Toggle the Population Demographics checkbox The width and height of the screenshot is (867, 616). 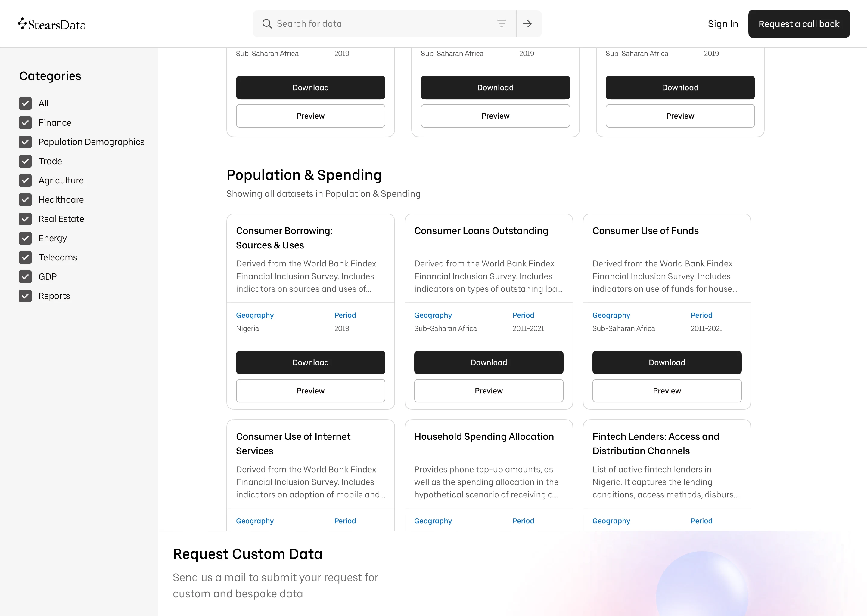(x=25, y=142)
